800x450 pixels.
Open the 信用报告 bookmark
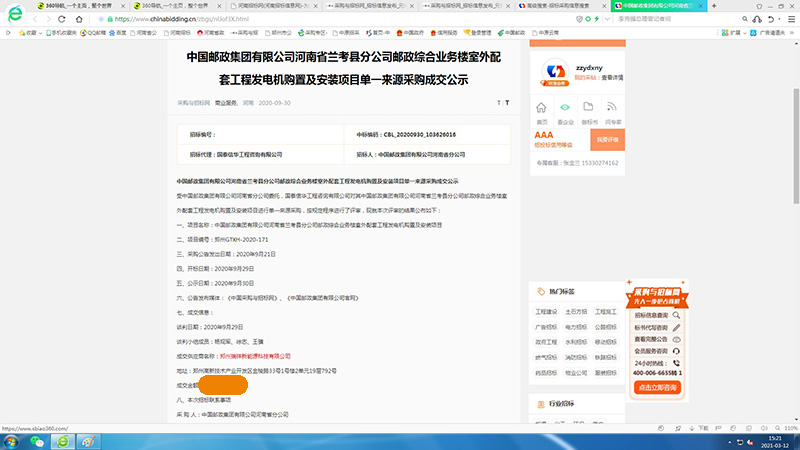point(444,33)
